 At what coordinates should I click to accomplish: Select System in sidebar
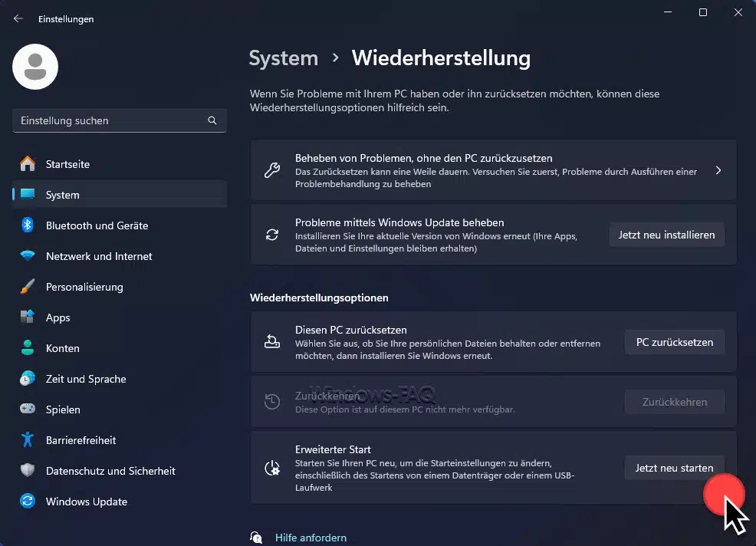coord(120,194)
